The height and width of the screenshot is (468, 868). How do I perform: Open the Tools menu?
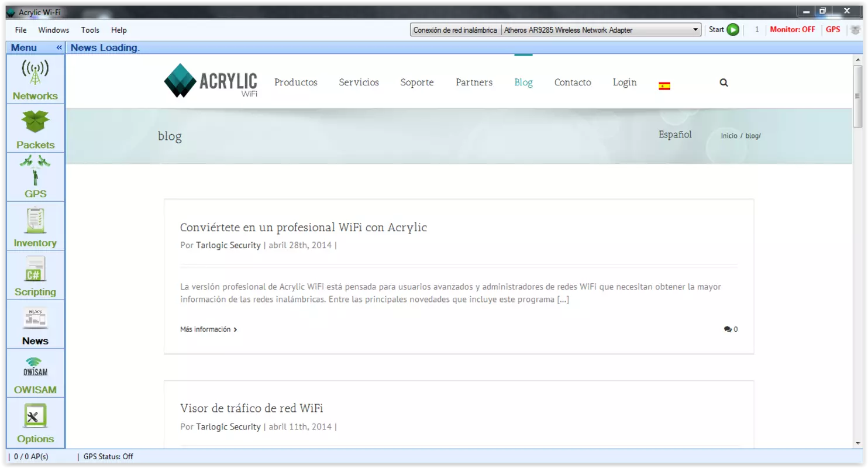(x=90, y=30)
